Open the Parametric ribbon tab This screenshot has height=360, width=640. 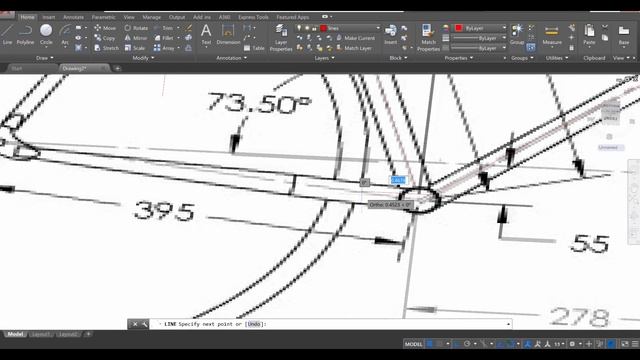(x=103, y=17)
